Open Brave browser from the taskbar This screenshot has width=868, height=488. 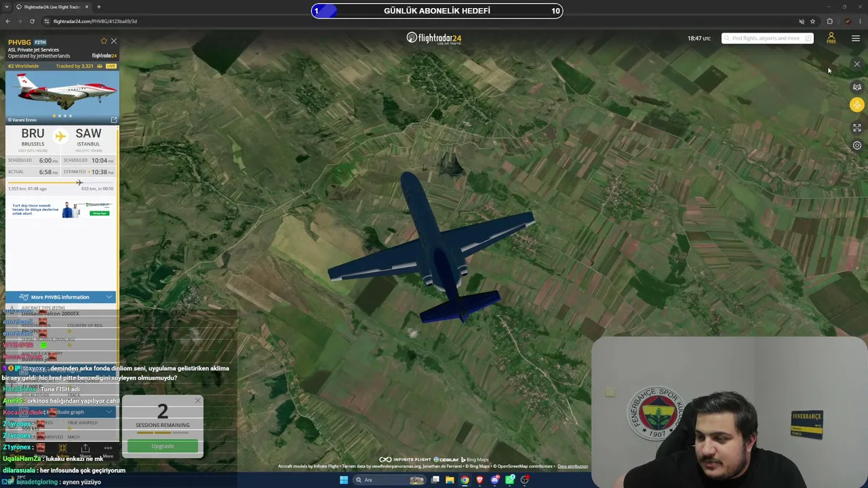coord(479,480)
